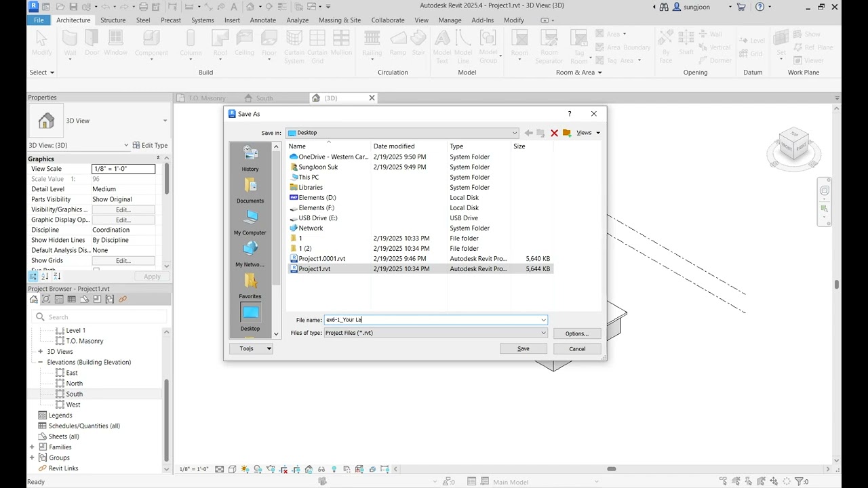Click the Filter icon in status bar
The image size is (868, 488).
(799, 482)
